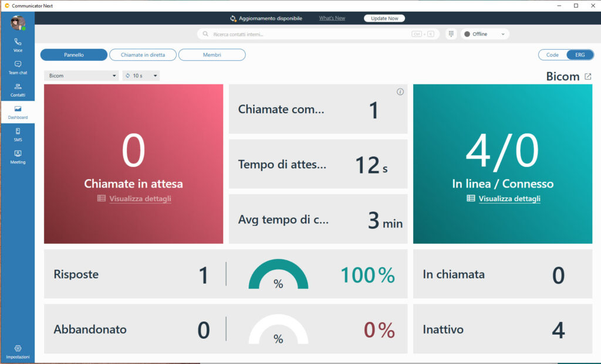The width and height of the screenshot is (601, 364).
Task: Open Visualizza dettagli for In linea / Connesso
Action: 509,199
